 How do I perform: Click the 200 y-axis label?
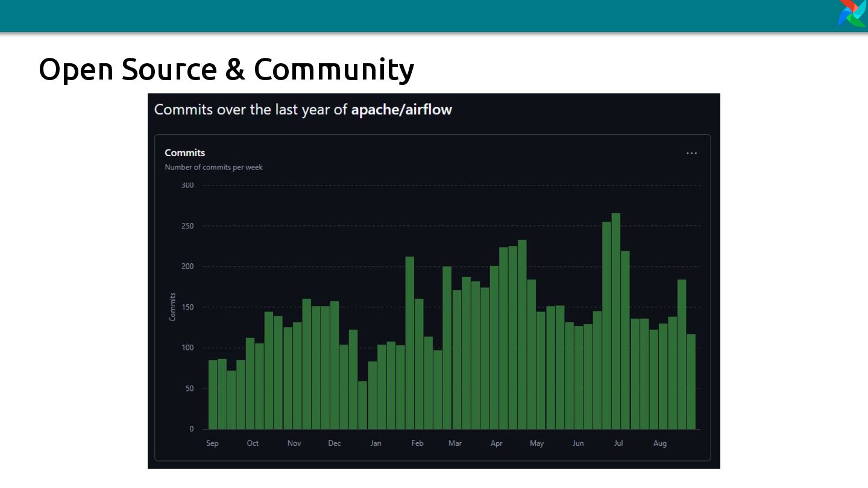[x=187, y=266]
